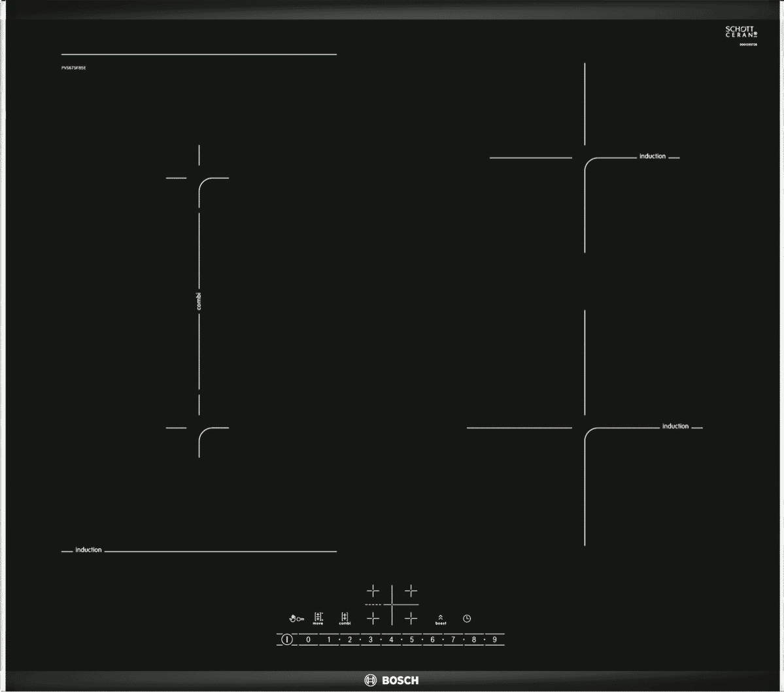
Task: Click the combi text on the left zone
Action: [198, 299]
